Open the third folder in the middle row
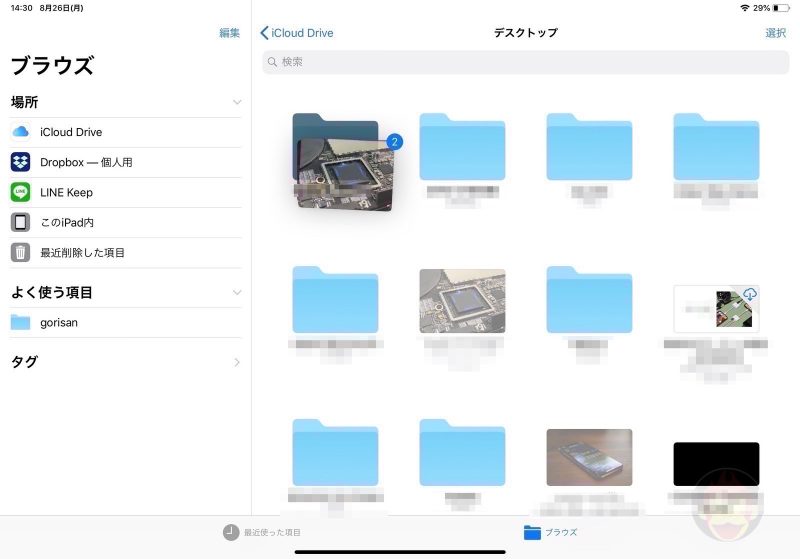800x559 pixels. tap(589, 299)
